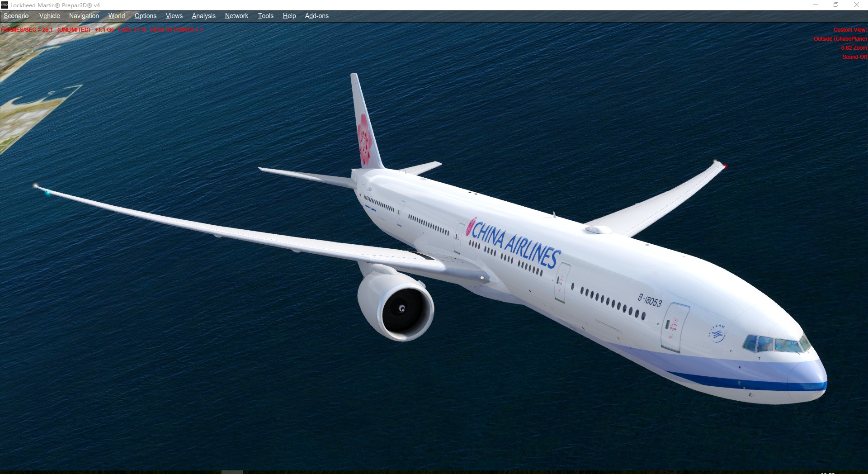Screen dimensions: 868x474
Task: Select the Options menu
Action: pos(145,16)
